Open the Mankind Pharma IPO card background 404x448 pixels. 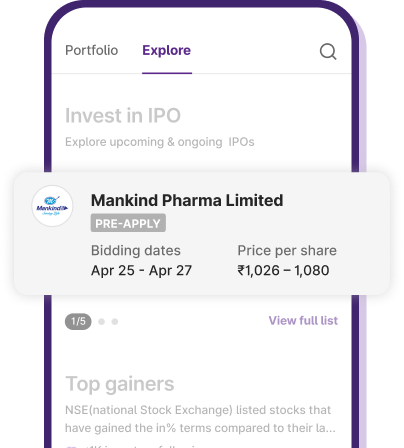[x=202, y=234]
